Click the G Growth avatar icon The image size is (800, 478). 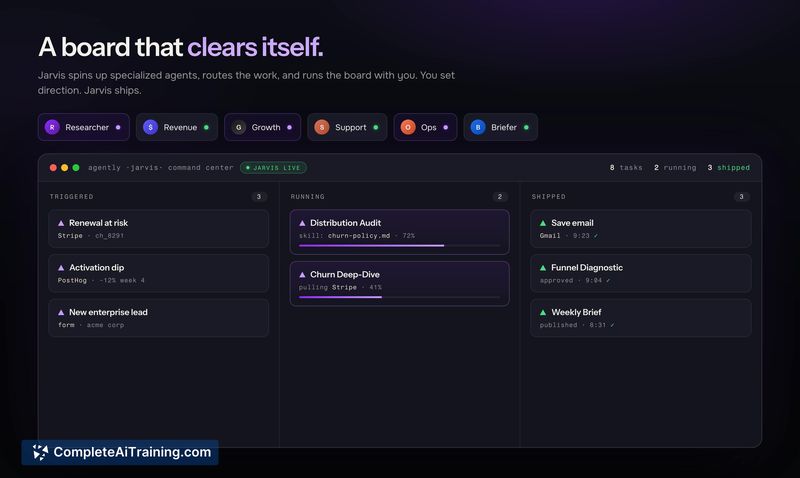tap(239, 127)
